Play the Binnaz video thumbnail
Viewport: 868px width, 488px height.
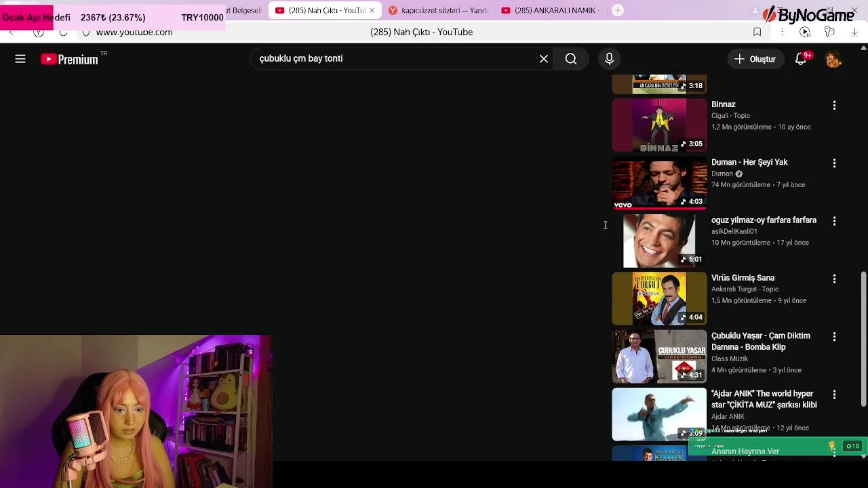pyautogui.click(x=659, y=125)
